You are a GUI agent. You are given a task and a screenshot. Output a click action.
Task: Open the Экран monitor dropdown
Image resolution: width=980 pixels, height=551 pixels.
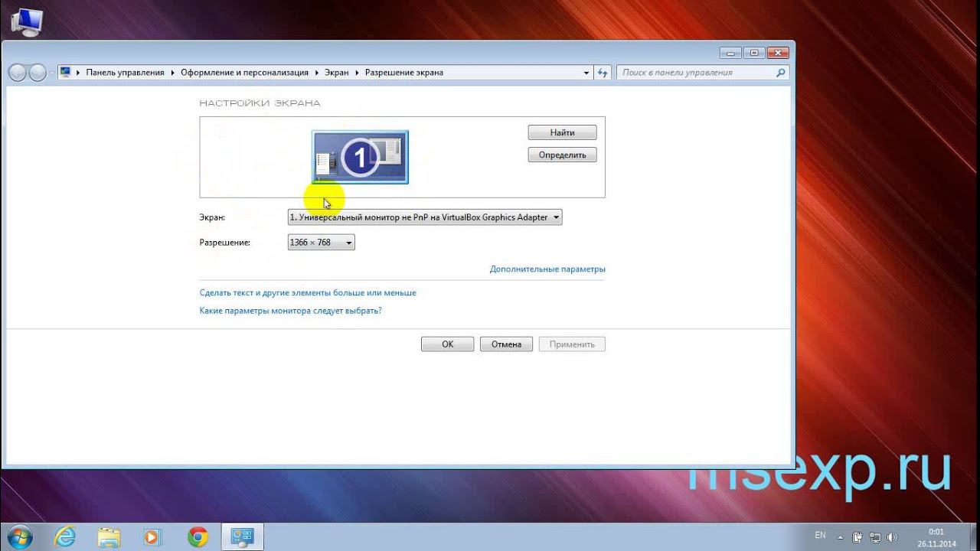[425, 217]
